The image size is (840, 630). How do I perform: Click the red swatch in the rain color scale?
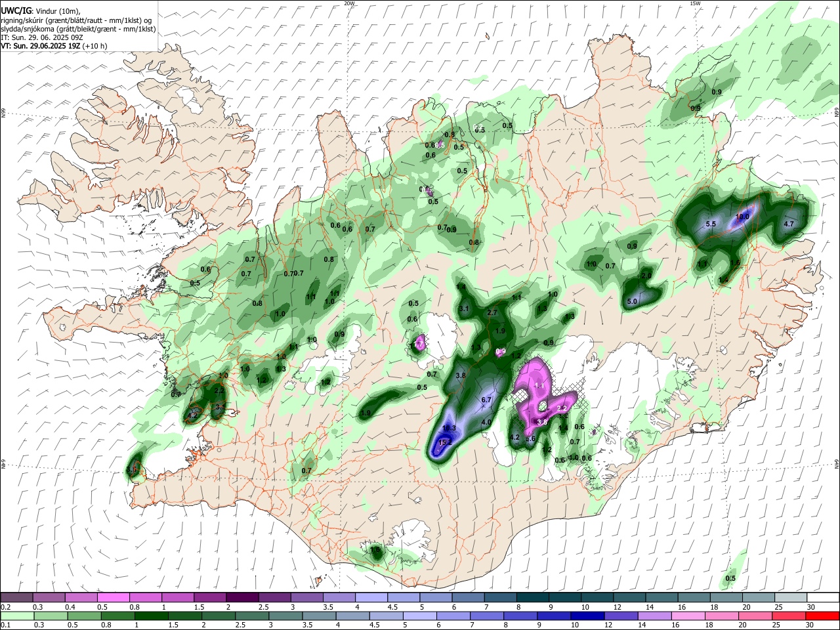[822, 616]
